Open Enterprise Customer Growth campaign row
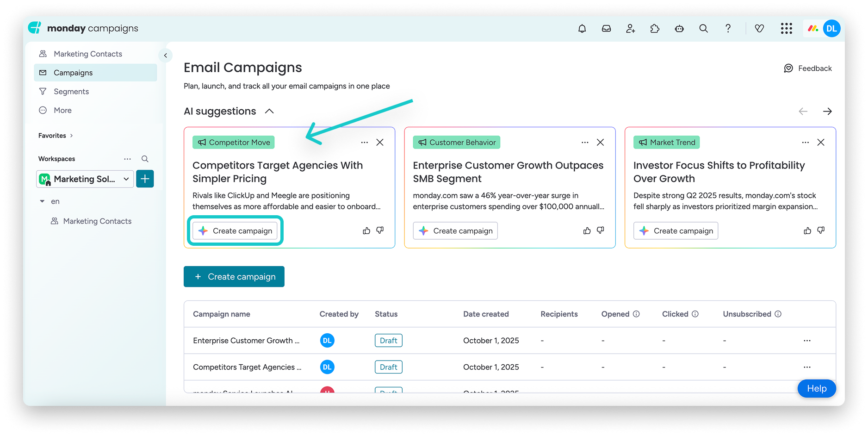 pos(510,341)
